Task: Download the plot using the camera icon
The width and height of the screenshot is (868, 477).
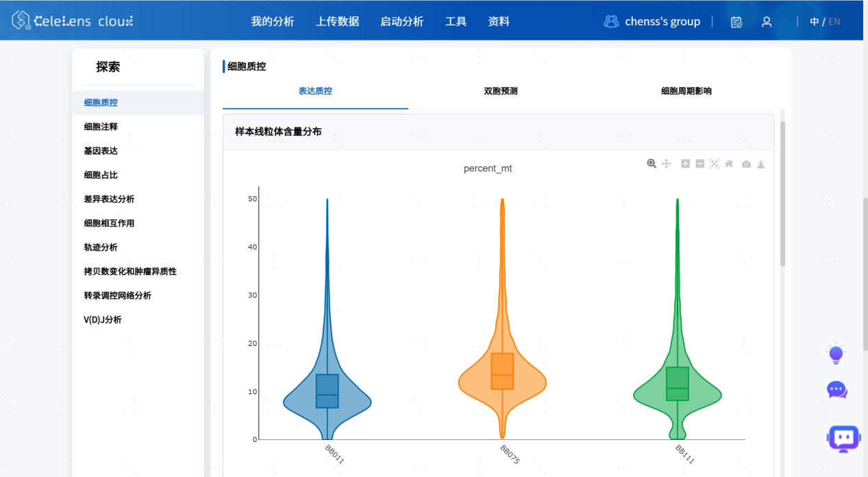Action: [746, 164]
